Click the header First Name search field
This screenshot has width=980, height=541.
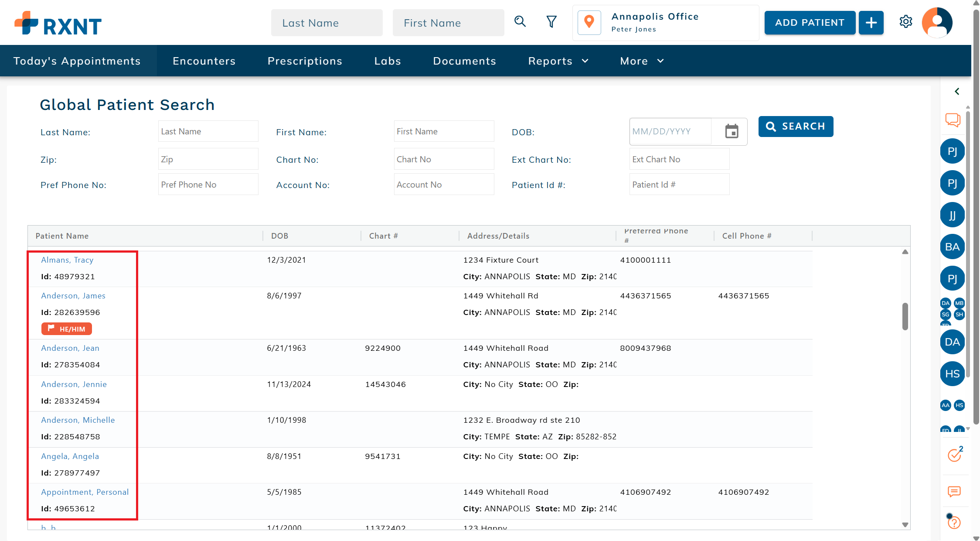pos(449,23)
